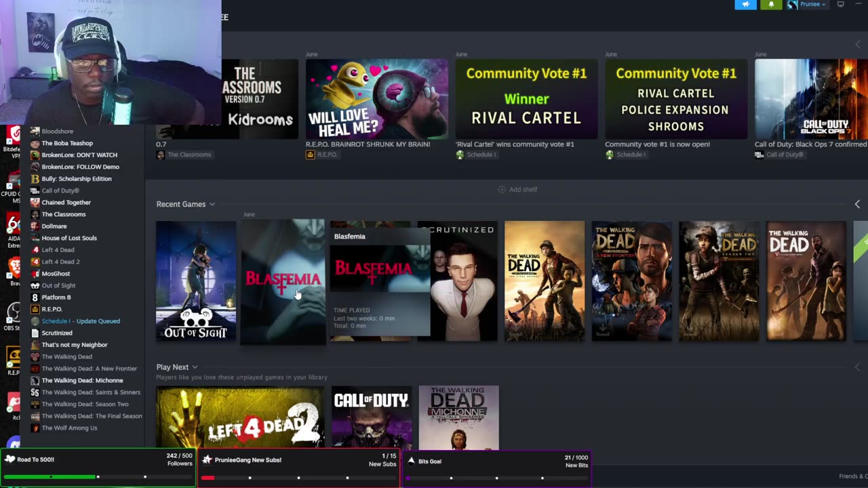Click Out of Sight icon in library list
Screen dimensions: 868x488
(35, 285)
